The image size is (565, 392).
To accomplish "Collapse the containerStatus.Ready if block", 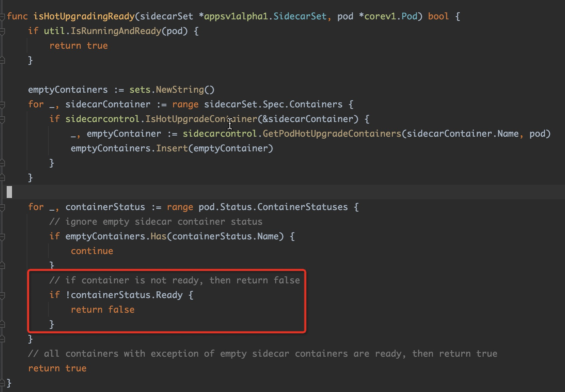I will tap(3, 295).
